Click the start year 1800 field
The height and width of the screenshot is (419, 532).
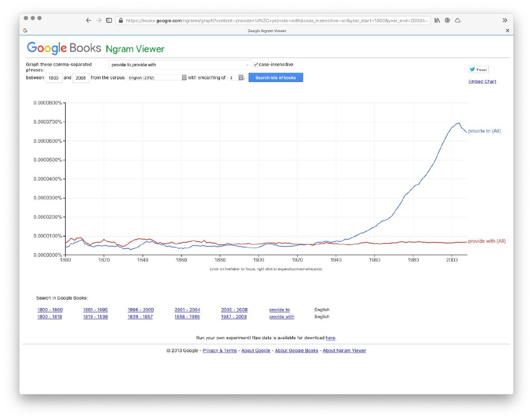tap(54, 78)
